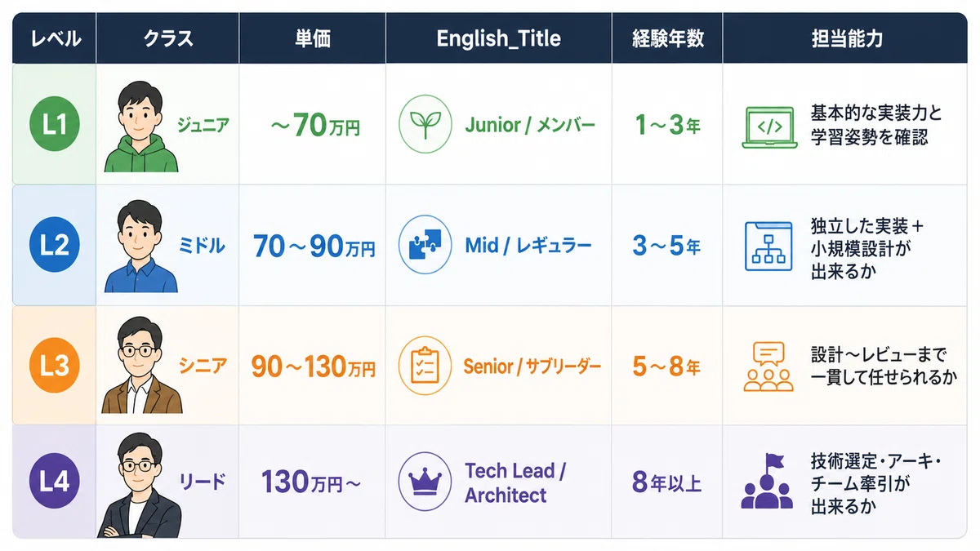Click the green L1 level badge
This screenshot has width=980, height=551.
pyautogui.click(x=54, y=124)
